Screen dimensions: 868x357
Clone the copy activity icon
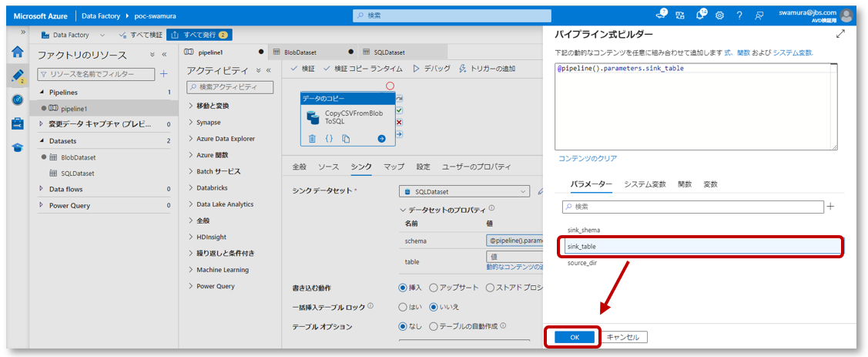346,139
